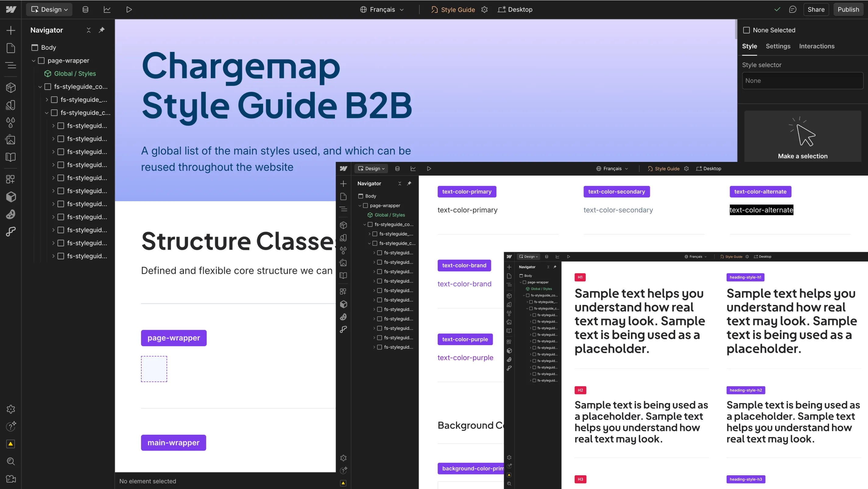Switch to the Settings tab

(x=778, y=46)
